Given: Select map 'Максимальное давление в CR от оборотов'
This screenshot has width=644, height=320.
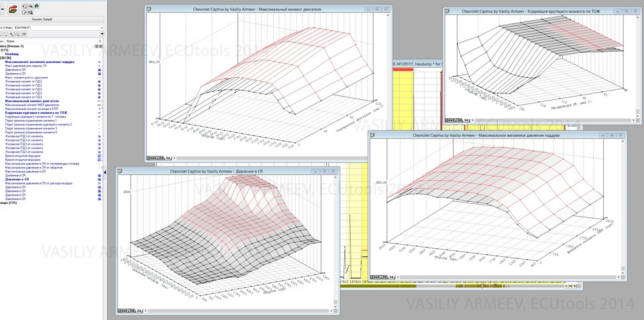Looking at the screenshot, I should point(34,167).
